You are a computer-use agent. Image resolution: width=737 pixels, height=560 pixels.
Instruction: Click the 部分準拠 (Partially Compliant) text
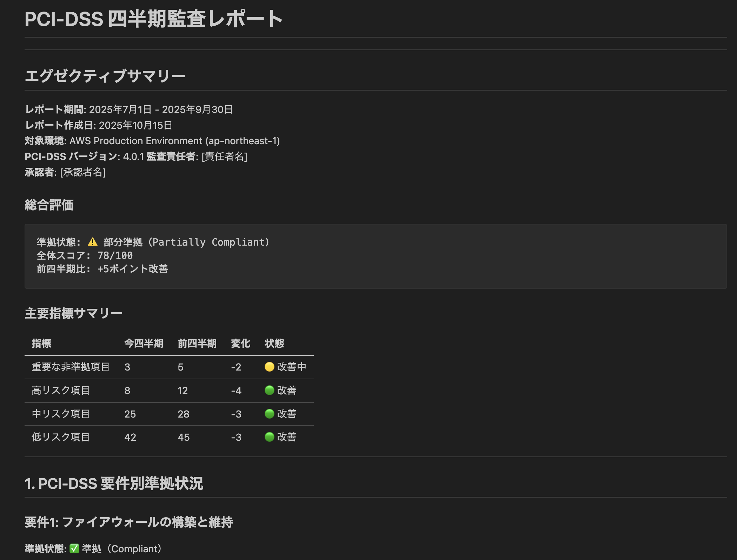click(186, 242)
